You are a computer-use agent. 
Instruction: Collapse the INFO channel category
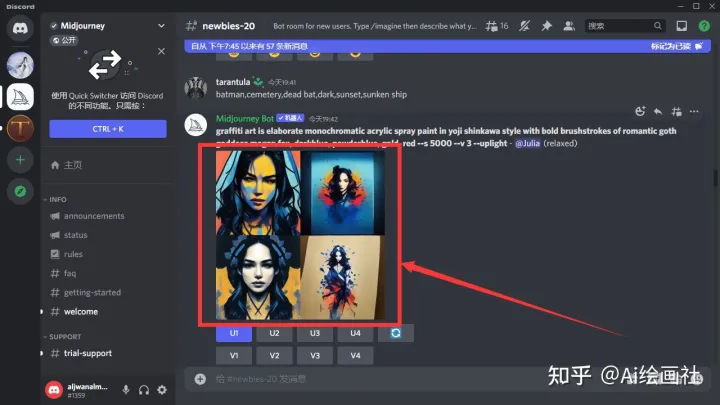(x=57, y=199)
